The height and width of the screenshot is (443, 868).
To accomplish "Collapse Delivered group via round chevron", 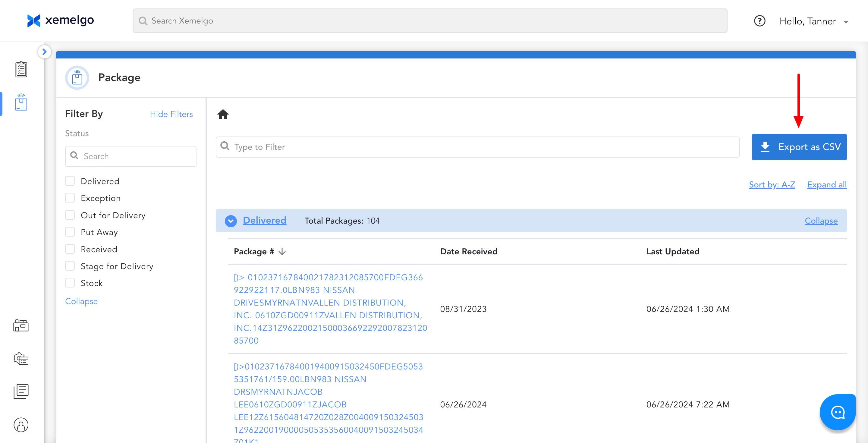I will 231,221.
